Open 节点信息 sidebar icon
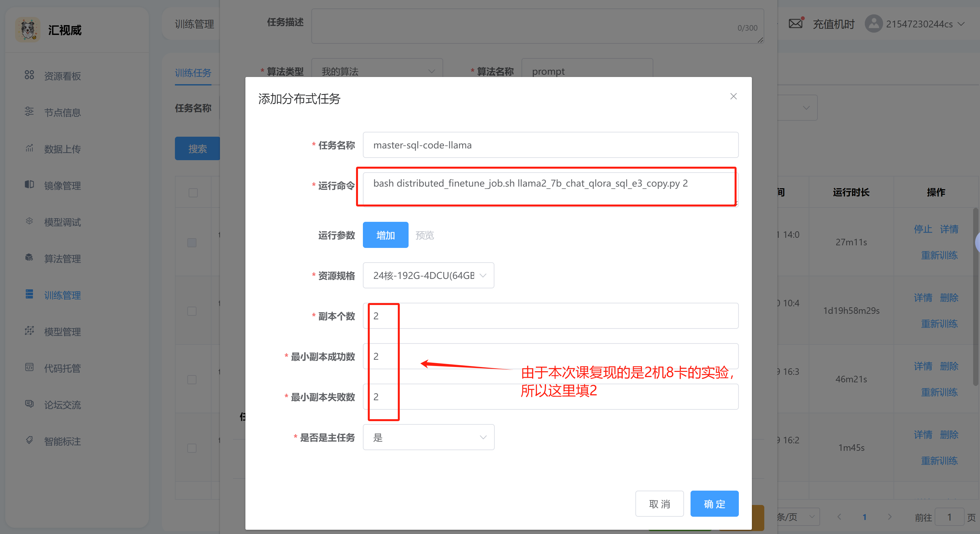The width and height of the screenshot is (980, 534). click(x=29, y=112)
